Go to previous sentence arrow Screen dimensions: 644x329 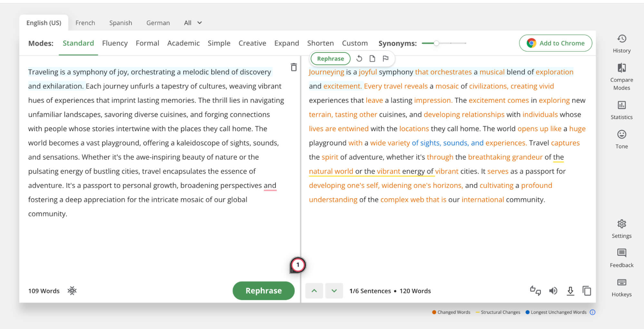coord(314,291)
